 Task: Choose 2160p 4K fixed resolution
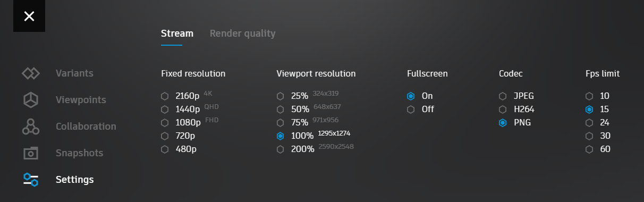point(186,96)
